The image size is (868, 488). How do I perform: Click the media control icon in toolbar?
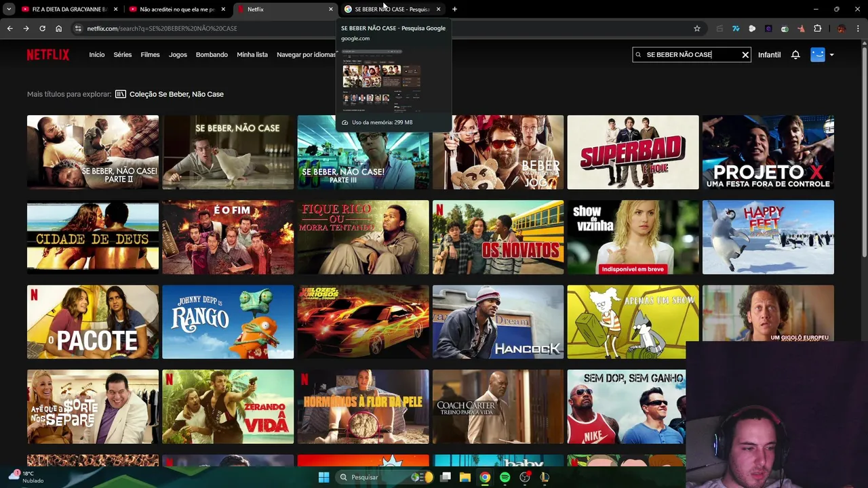(719, 28)
